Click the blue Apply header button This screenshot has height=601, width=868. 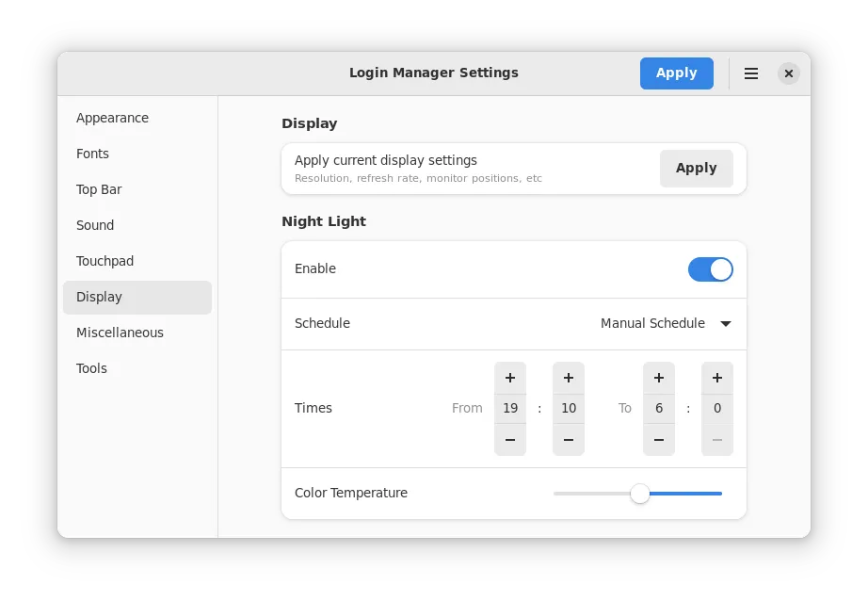[676, 73]
